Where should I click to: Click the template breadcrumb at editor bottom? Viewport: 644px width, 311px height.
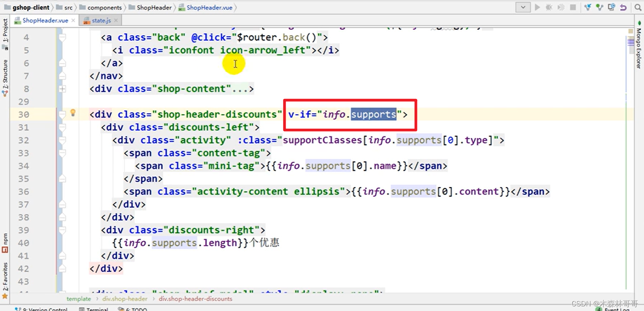79,299
